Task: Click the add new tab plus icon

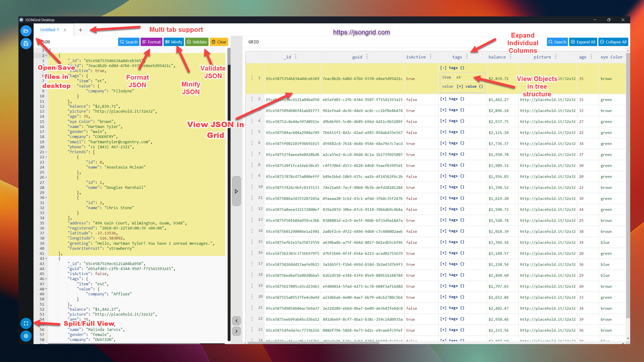Action: point(80,30)
